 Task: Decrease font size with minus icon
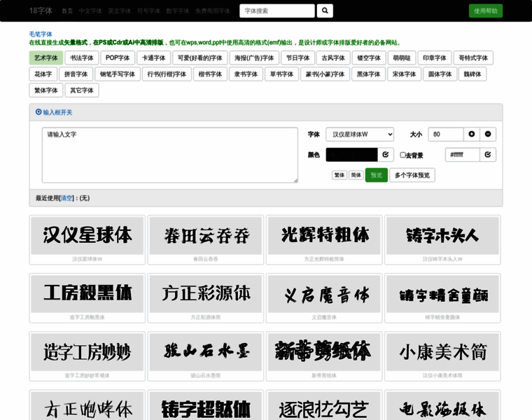[x=488, y=134]
